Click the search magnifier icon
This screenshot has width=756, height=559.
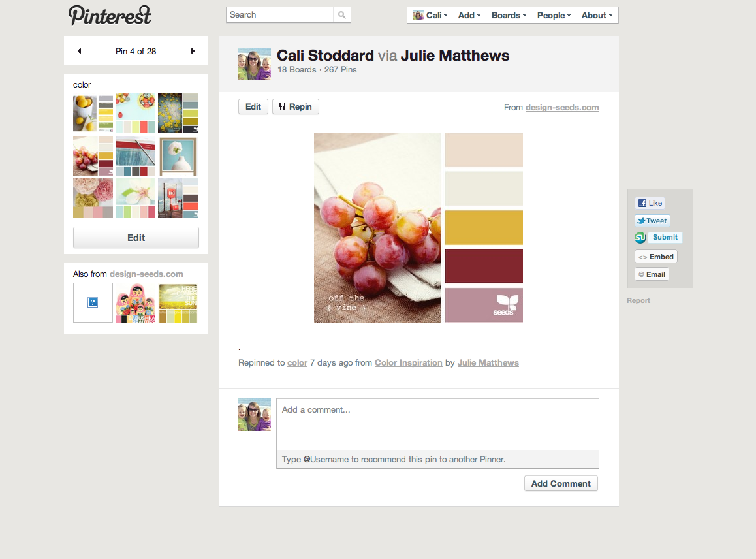(342, 15)
